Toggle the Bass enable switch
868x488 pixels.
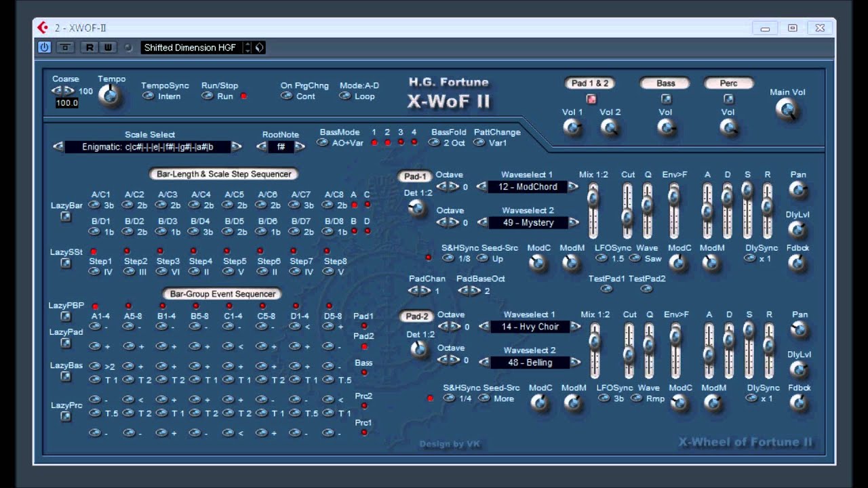pos(665,99)
